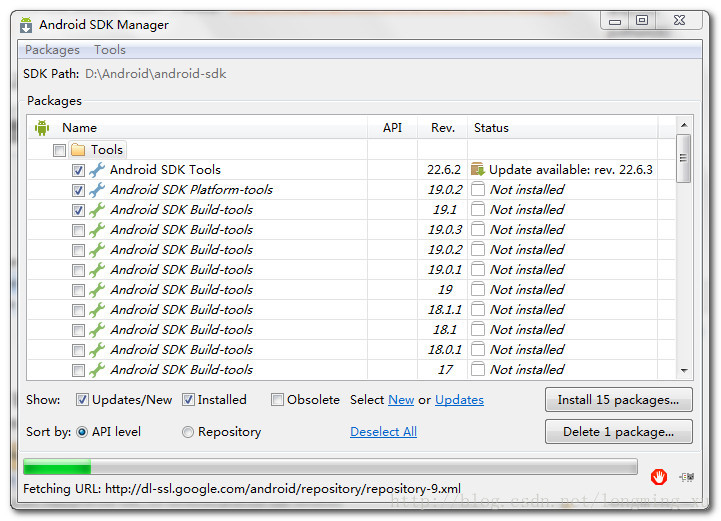Select the Android SDK Tools row name
Screen dimensions: 721x521
click(x=165, y=170)
